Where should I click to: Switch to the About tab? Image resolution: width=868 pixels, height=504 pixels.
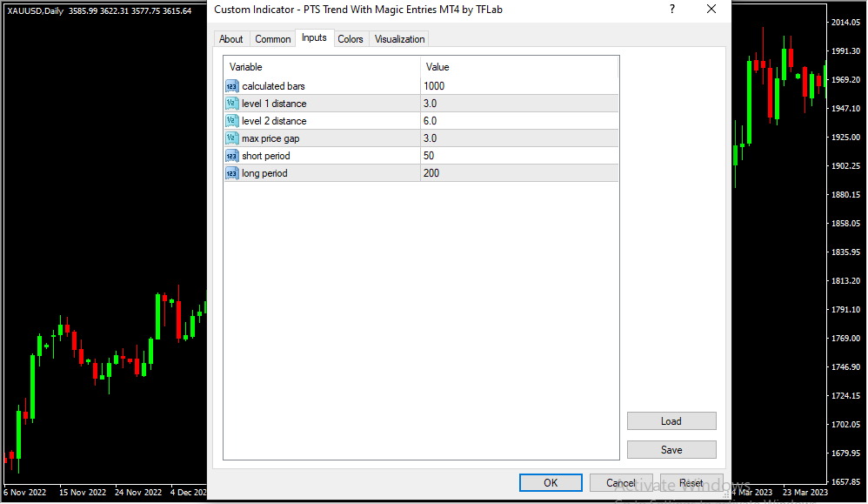click(231, 39)
